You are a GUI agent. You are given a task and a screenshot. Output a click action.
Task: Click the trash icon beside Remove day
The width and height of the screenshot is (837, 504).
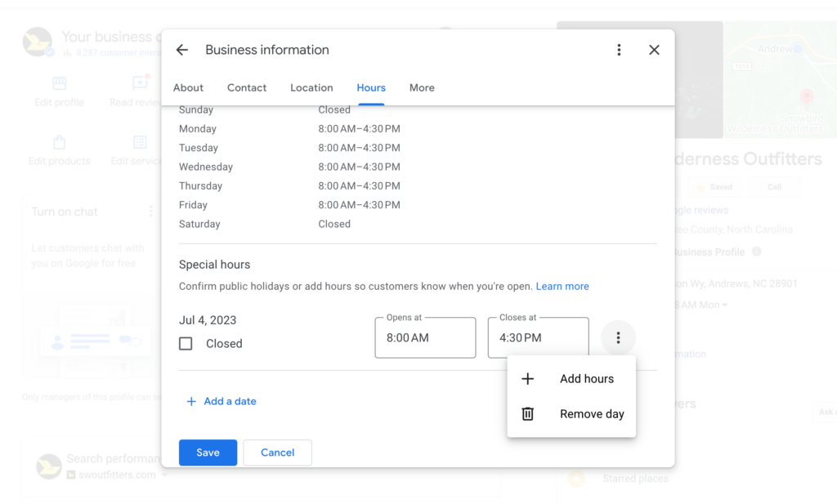527,414
